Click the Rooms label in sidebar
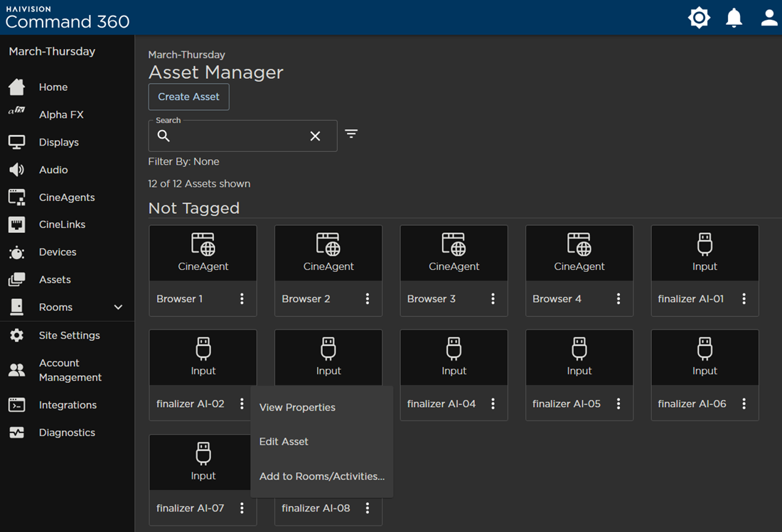This screenshot has width=782, height=532. pyautogui.click(x=56, y=308)
